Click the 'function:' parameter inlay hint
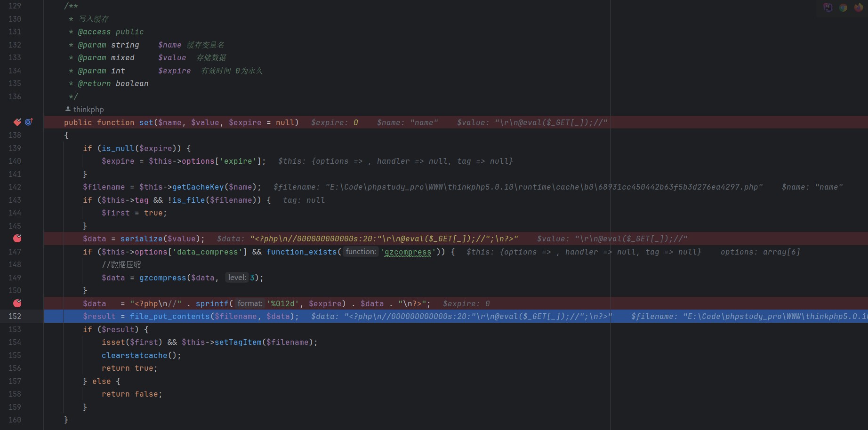Viewport: 868px width, 430px height. 361,252
